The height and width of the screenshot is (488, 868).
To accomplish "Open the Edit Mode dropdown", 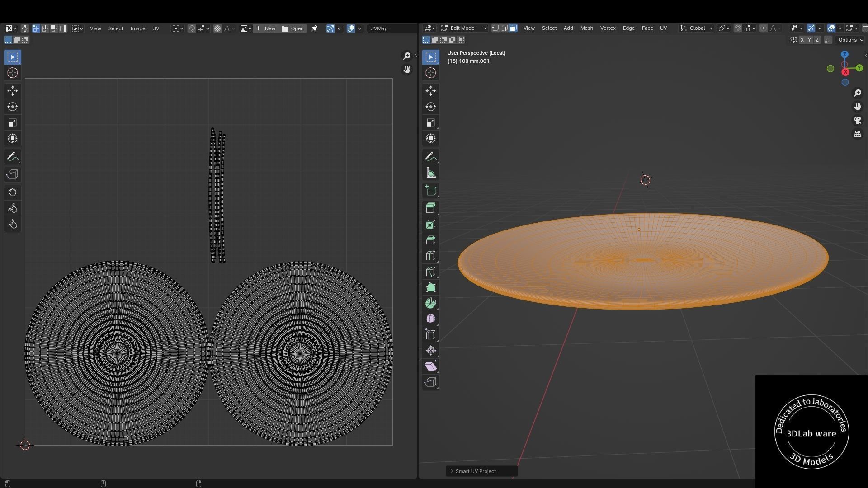I will point(464,28).
